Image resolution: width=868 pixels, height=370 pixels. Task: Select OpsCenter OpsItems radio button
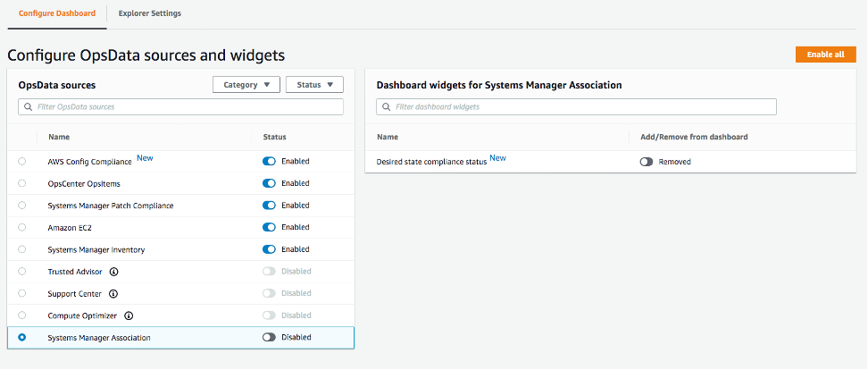tap(22, 183)
